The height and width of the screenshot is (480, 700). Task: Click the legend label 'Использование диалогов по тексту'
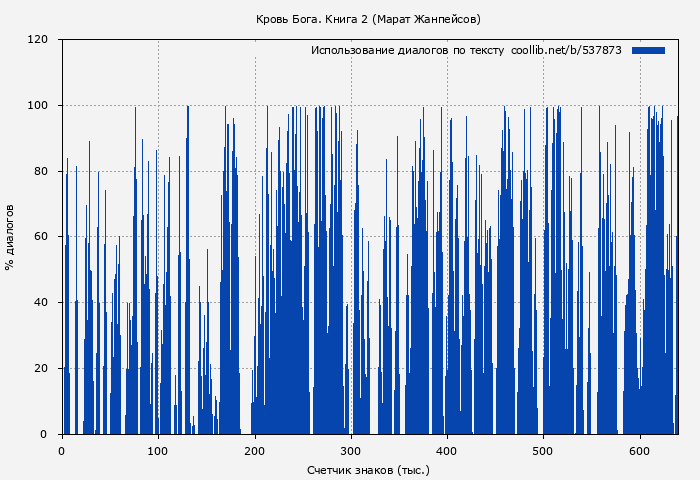(407, 50)
